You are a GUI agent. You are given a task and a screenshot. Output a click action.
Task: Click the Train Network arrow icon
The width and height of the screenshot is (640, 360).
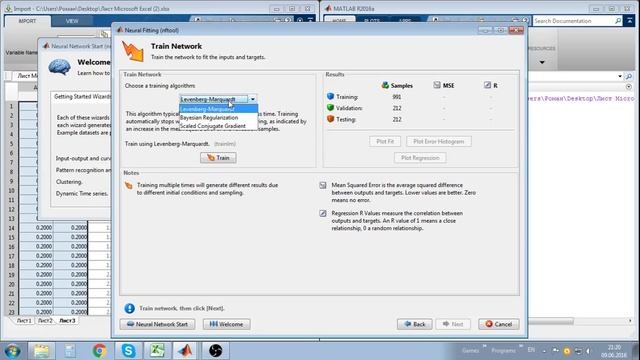[133, 51]
